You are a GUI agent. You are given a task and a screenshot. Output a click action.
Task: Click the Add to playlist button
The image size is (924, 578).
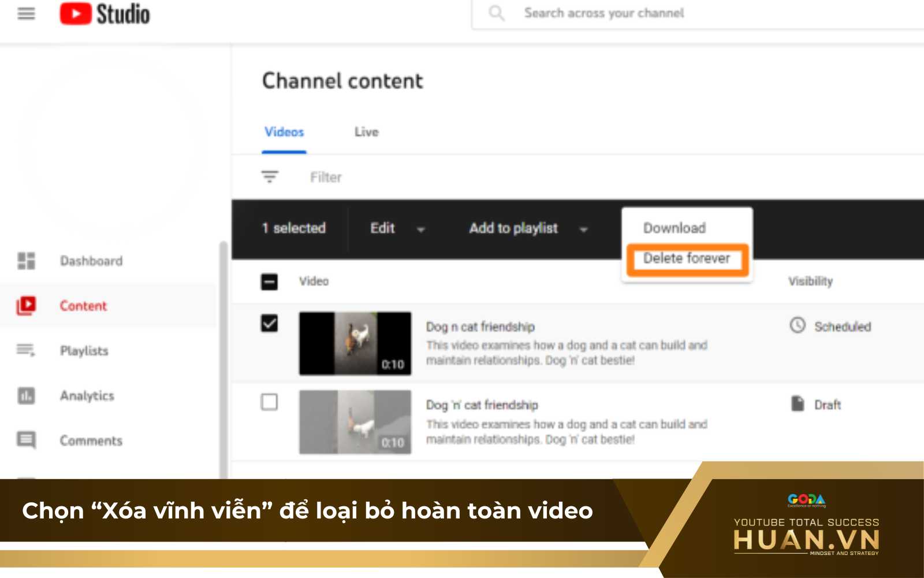(513, 228)
